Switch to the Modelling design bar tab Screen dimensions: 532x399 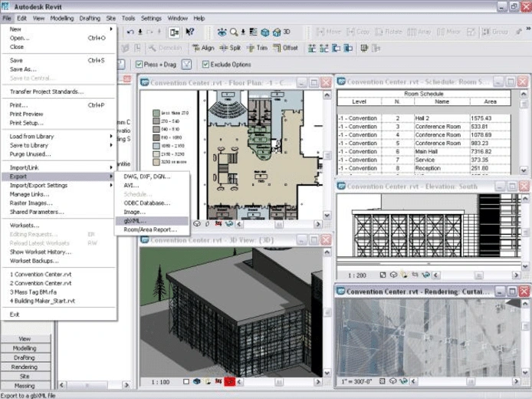click(25, 348)
